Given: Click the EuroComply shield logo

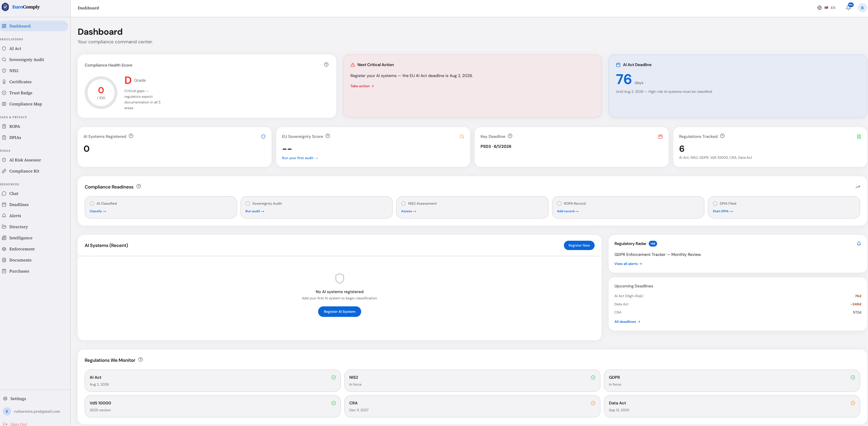Looking at the screenshot, I should (x=5, y=7).
